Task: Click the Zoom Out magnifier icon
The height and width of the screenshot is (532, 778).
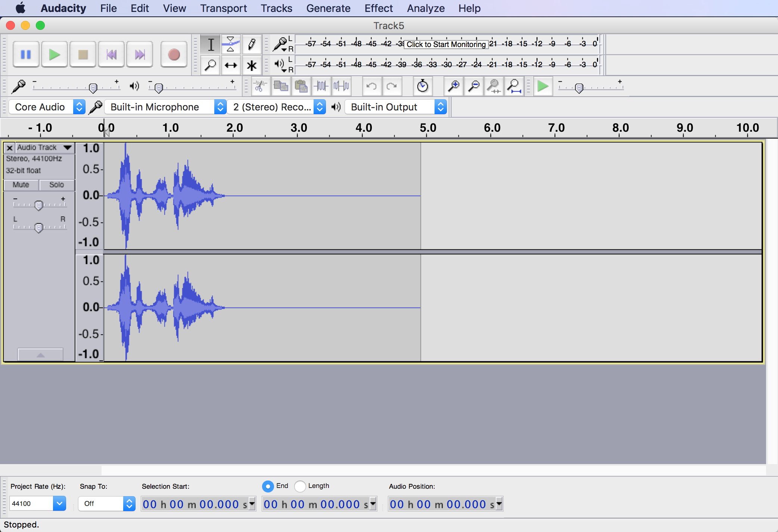Action: tap(474, 86)
